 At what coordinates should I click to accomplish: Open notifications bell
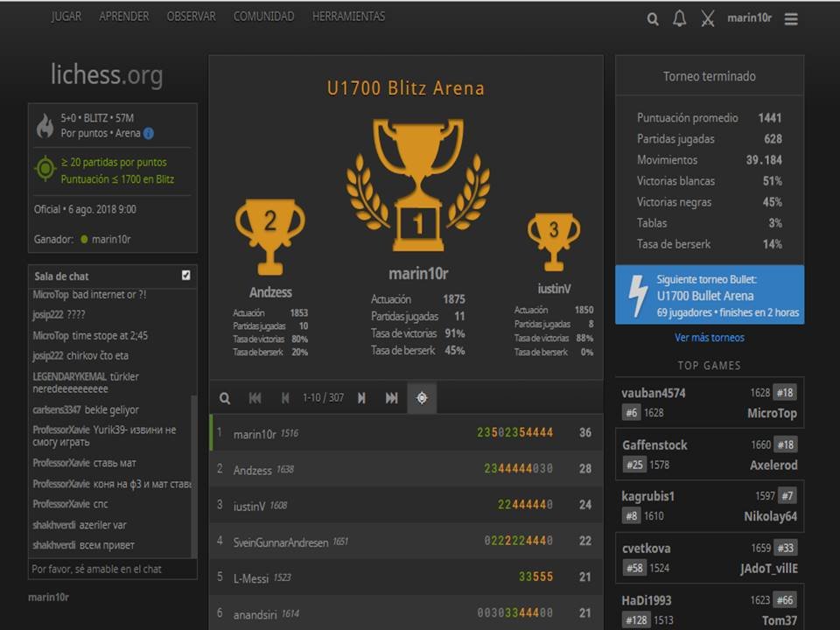(x=679, y=18)
